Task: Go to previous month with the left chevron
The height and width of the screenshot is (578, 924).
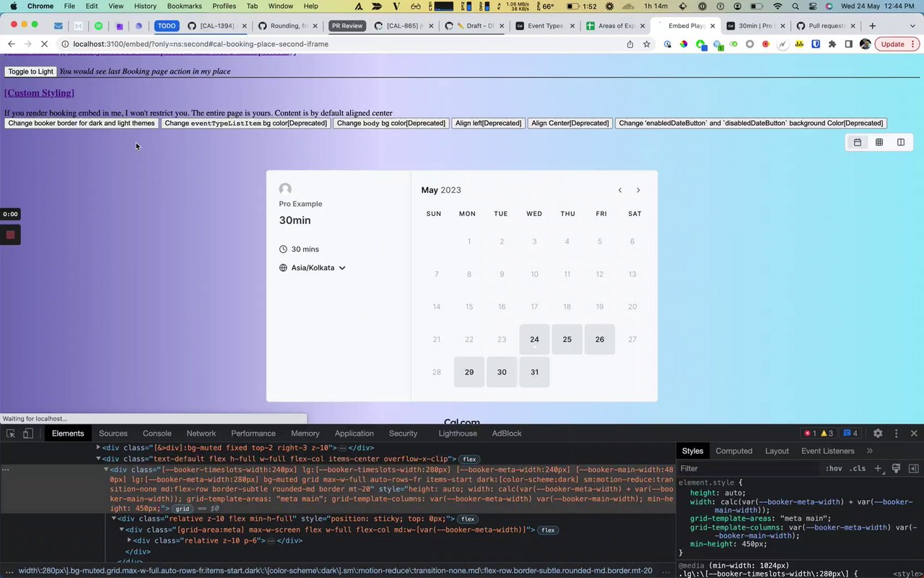Action: pos(619,190)
